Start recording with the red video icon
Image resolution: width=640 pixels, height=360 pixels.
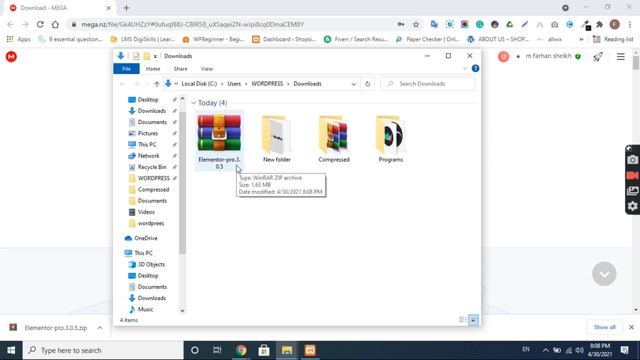tap(633, 176)
